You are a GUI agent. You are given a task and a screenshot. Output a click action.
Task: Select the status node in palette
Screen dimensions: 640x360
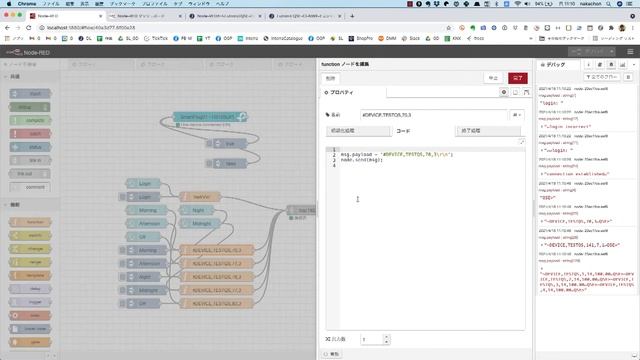point(30,147)
